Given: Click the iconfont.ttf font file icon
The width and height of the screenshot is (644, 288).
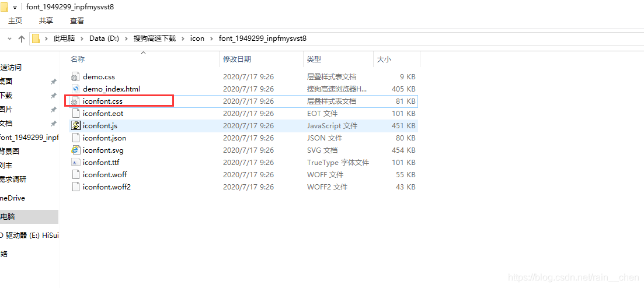Looking at the screenshot, I should coord(75,163).
